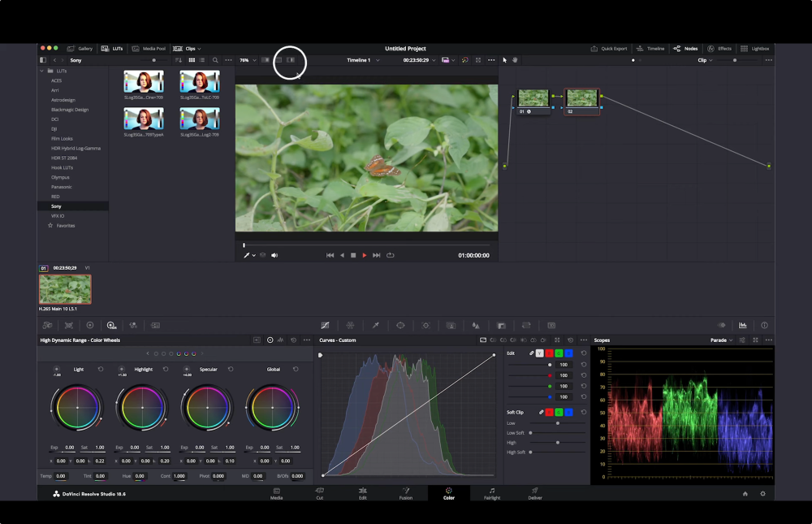Select the Panasonic LUT folder

point(62,187)
